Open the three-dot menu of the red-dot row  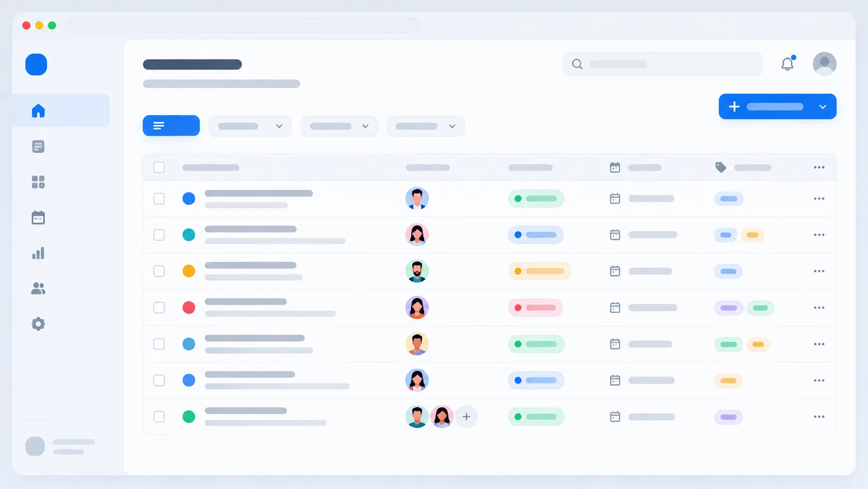819,308
